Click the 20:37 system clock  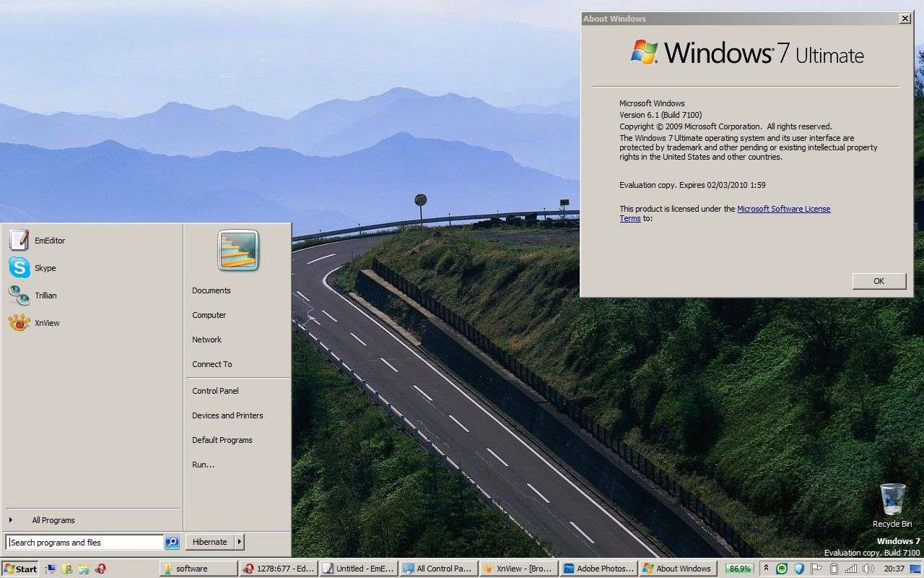coord(894,569)
